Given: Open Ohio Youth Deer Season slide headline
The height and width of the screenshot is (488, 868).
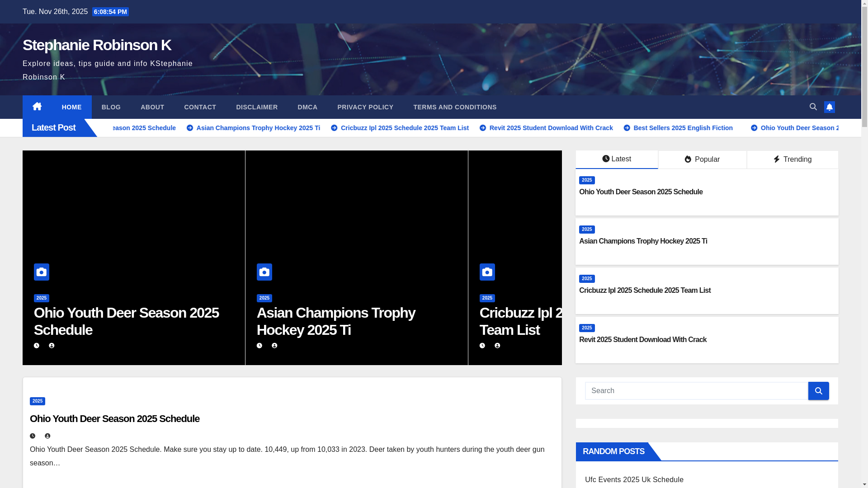Looking at the screenshot, I should tap(126, 321).
